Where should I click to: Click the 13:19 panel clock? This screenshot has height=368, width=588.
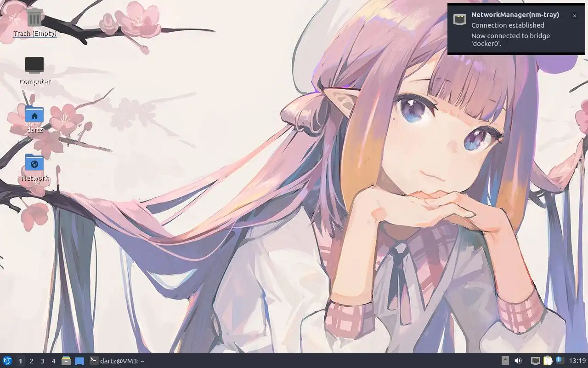coord(577,361)
